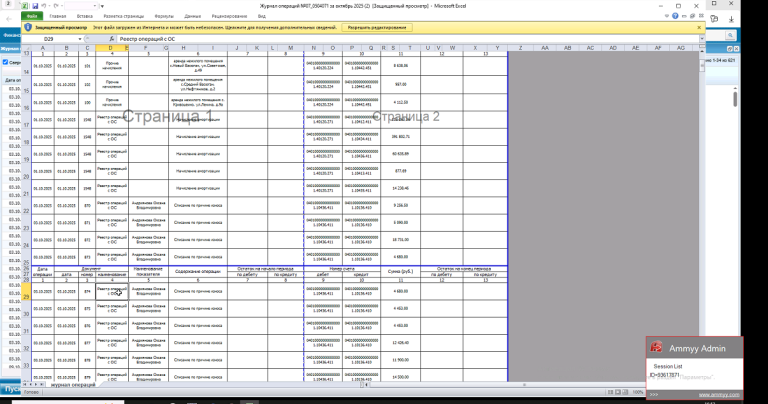Expand Ammyy Admin popup with the >>> button

click(654, 395)
